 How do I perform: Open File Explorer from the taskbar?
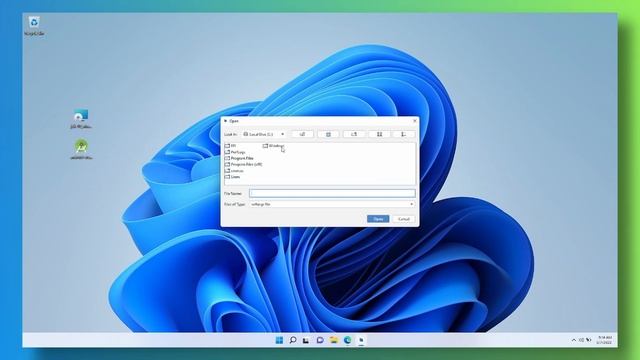[334, 340]
